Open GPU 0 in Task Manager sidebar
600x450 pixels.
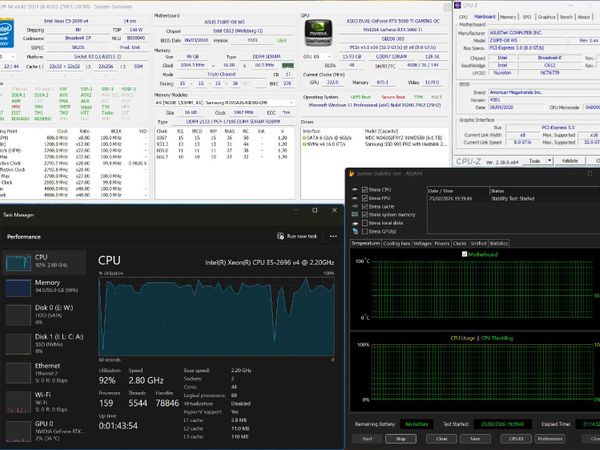click(44, 430)
